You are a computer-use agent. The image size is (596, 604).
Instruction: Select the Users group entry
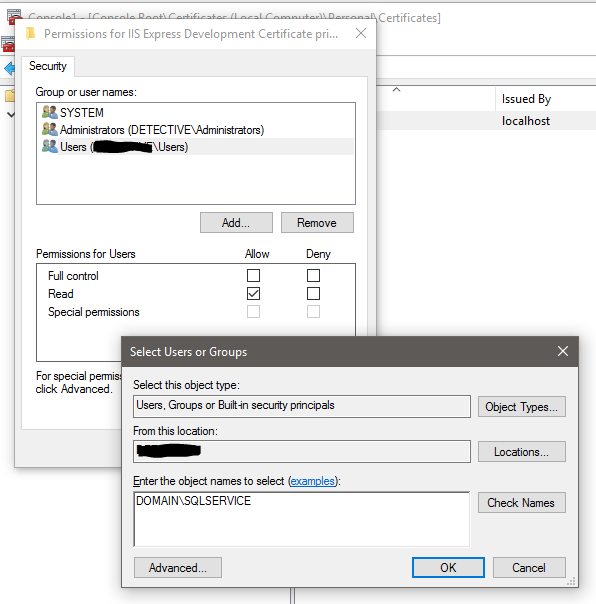[196, 147]
